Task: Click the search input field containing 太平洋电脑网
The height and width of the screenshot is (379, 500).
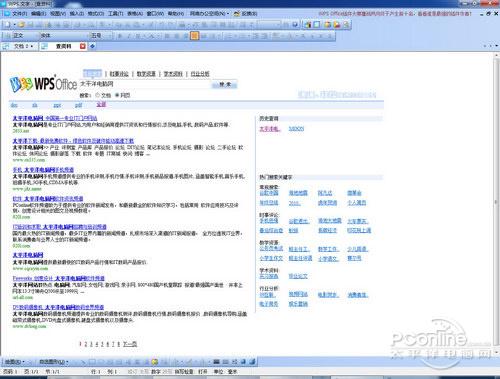Action: click(145, 84)
